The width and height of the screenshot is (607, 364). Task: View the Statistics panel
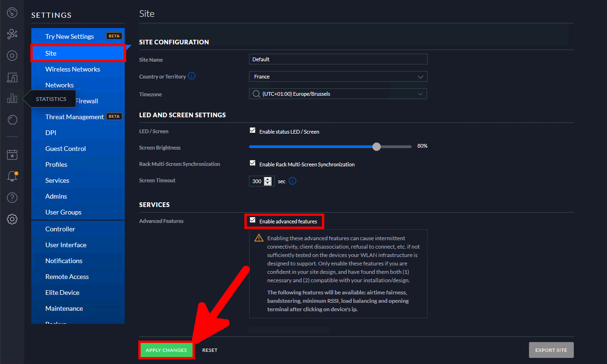click(12, 98)
